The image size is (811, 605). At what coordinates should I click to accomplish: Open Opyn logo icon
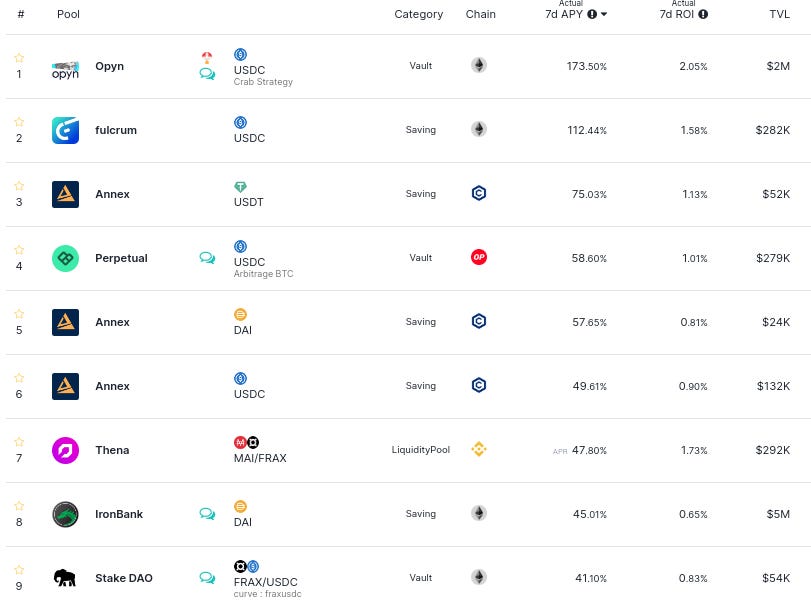[x=65, y=70]
